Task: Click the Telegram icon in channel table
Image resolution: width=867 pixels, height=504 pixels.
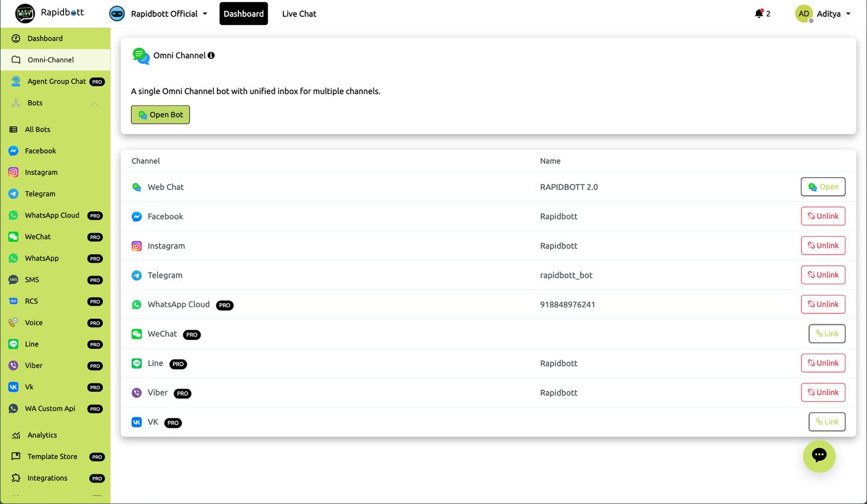Action: click(137, 275)
